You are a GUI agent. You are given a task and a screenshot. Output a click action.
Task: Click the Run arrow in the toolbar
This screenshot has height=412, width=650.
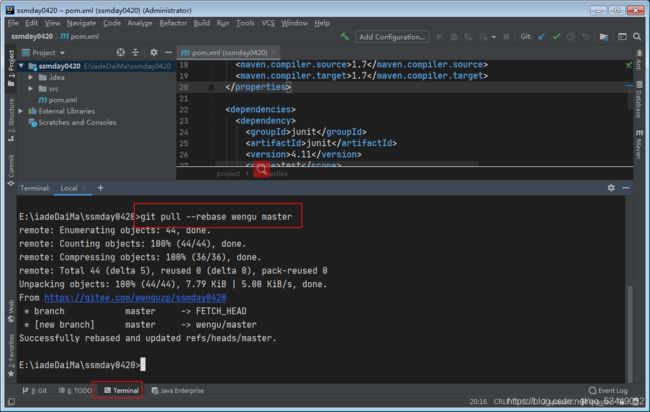pos(439,37)
